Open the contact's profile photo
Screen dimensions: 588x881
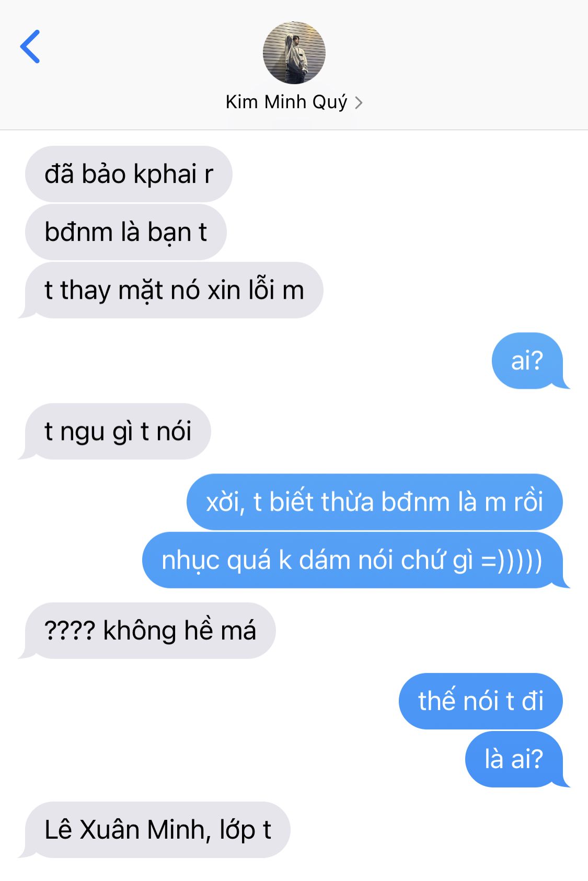tap(294, 53)
